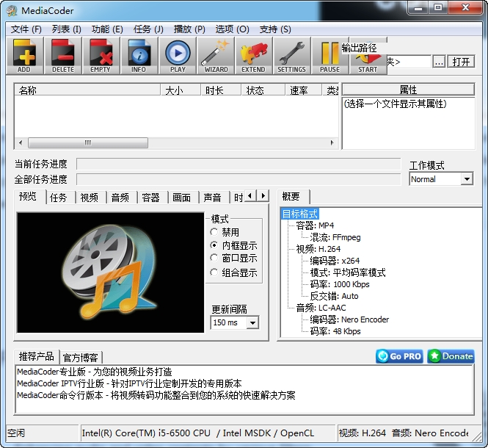Open the SETTINGS wrench icon
Screen dimensions: 488x448
click(x=292, y=56)
